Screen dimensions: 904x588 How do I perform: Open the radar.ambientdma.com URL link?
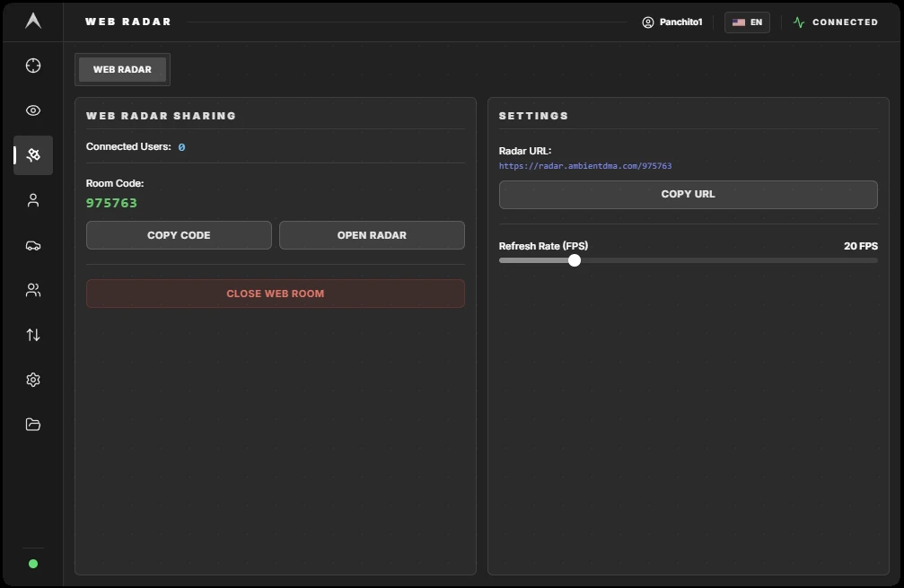585,166
